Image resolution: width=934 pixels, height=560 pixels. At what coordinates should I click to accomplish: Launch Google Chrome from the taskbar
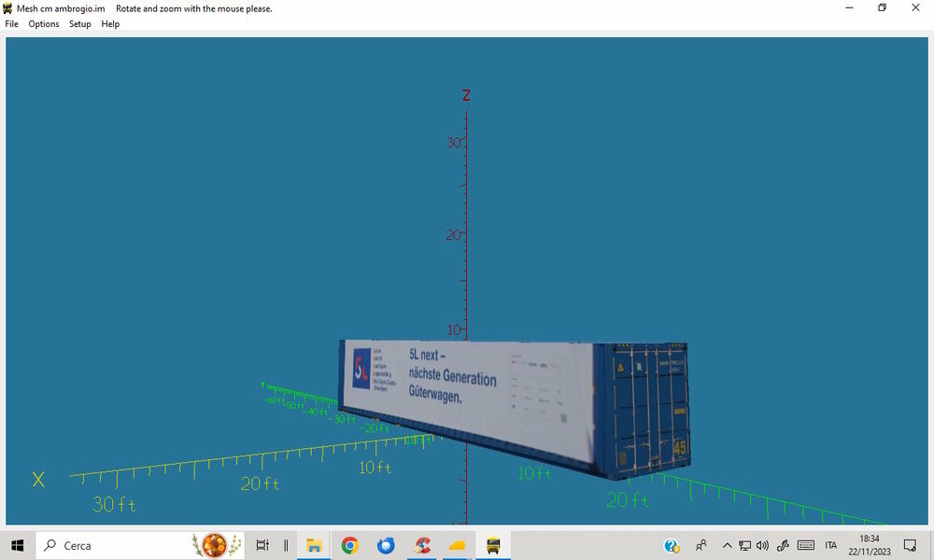point(349,545)
